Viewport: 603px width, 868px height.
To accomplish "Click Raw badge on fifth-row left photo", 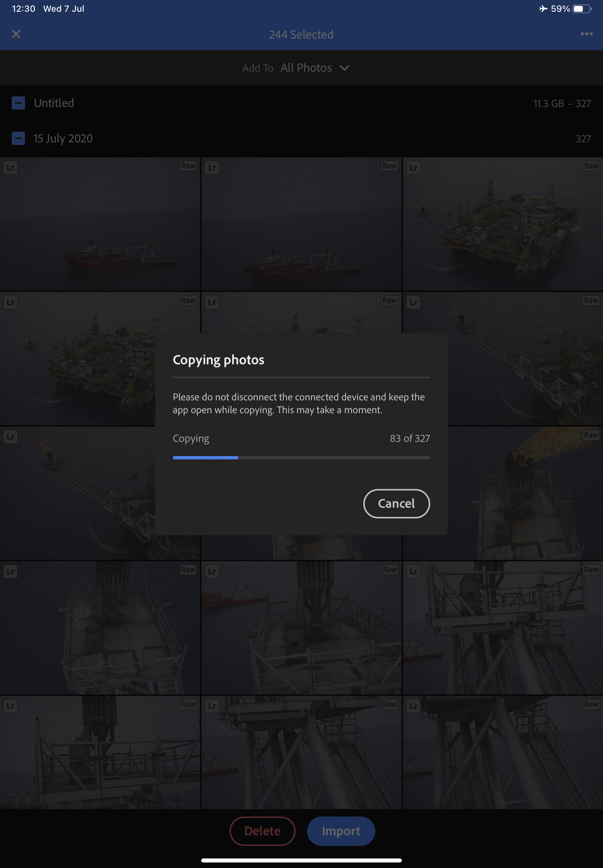I will 188,704.
